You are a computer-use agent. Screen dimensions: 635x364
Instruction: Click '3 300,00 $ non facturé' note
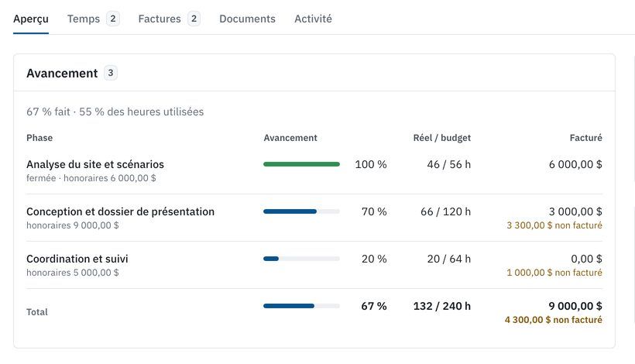[x=554, y=225]
